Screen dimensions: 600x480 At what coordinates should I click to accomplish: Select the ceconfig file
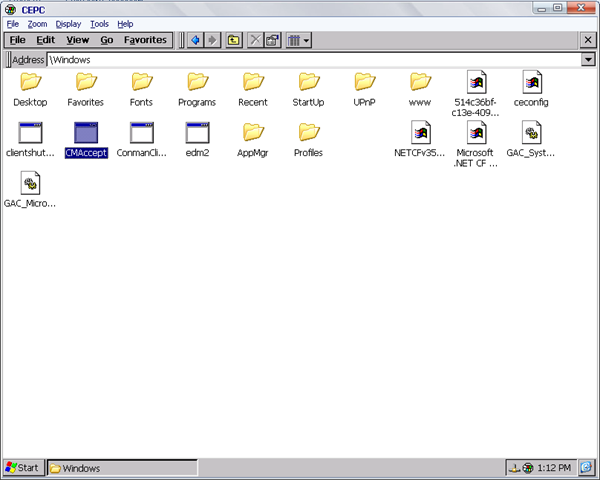pos(531,89)
